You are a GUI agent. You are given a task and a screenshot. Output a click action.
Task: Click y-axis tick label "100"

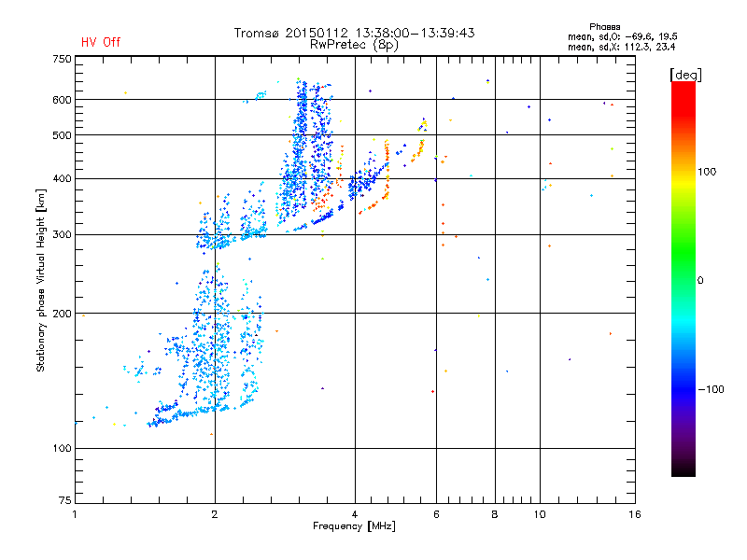point(62,449)
